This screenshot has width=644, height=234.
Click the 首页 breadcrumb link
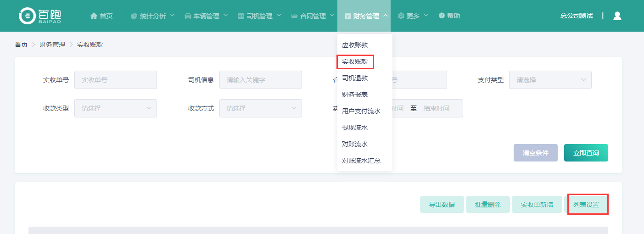(21, 45)
